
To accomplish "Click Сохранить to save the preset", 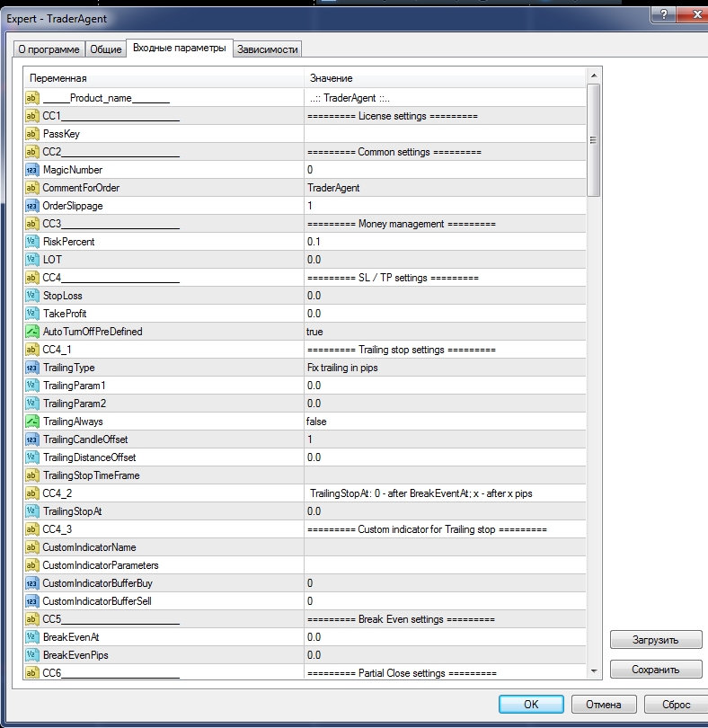I will point(656,670).
